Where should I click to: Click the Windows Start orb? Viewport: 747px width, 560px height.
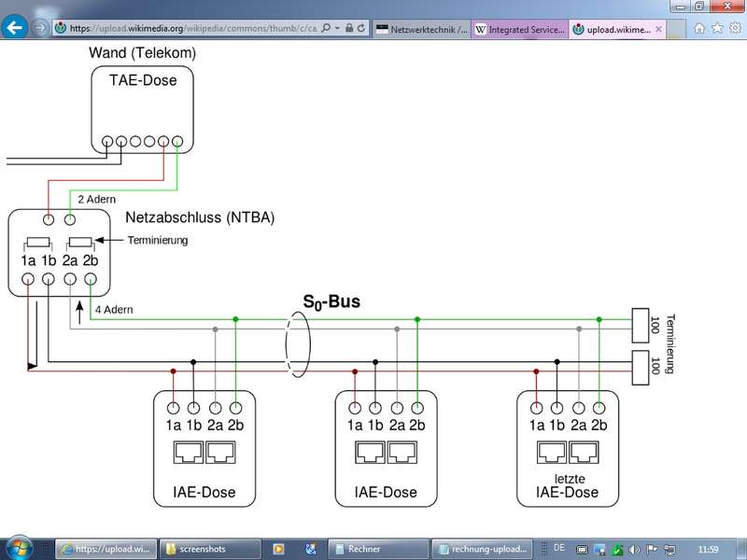[18, 549]
